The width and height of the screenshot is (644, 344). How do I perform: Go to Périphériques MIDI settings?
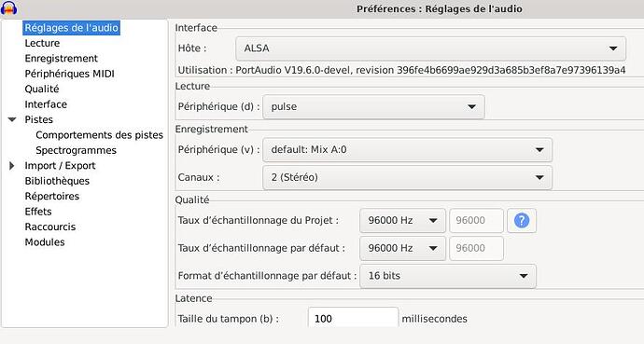[x=69, y=74]
